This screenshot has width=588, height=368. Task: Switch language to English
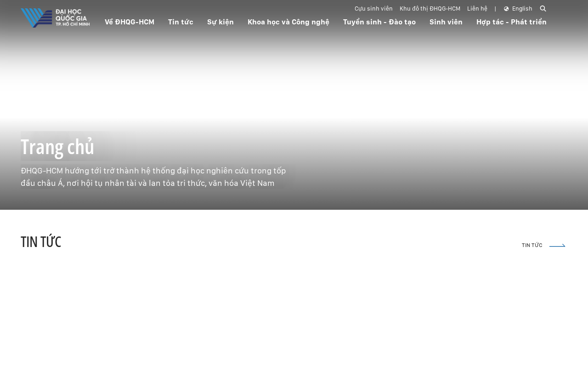coord(522,9)
